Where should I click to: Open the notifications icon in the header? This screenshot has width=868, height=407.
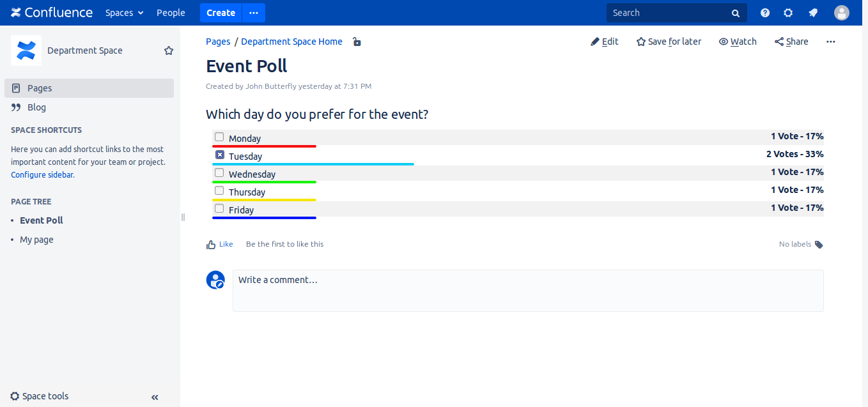tap(813, 13)
